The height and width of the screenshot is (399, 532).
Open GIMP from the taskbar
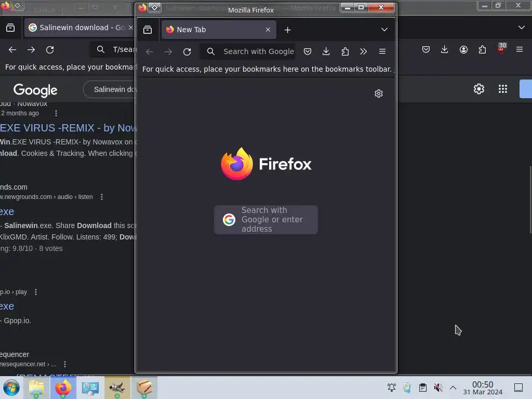[x=117, y=388]
